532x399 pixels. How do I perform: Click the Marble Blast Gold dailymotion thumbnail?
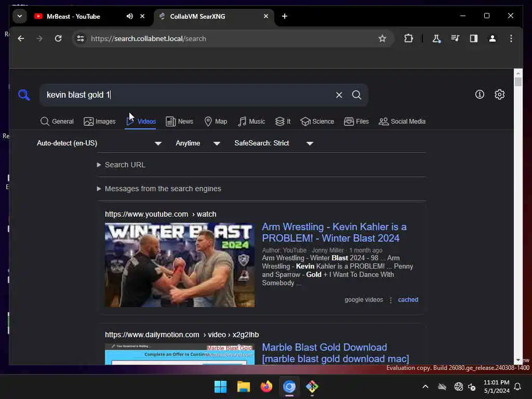coord(180,354)
